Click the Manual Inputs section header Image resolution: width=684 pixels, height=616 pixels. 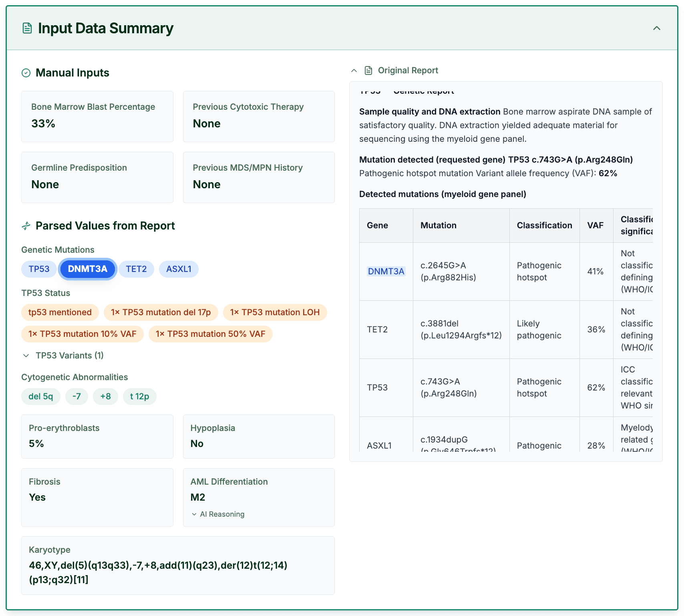click(x=72, y=72)
